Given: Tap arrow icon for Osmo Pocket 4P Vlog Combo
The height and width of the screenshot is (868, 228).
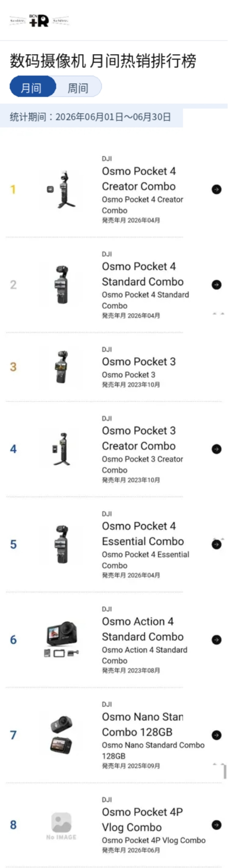Looking at the screenshot, I should [x=217, y=825].
